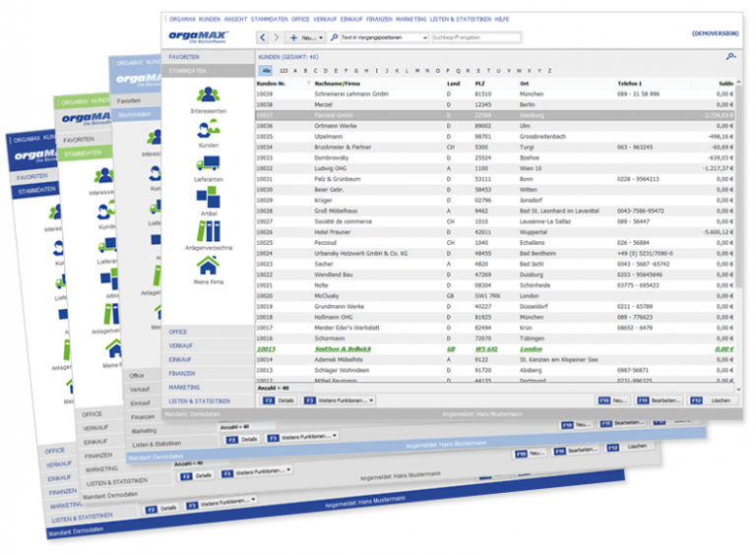Expand the VERKAUF section in the front sidebar

pyautogui.click(x=208, y=346)
